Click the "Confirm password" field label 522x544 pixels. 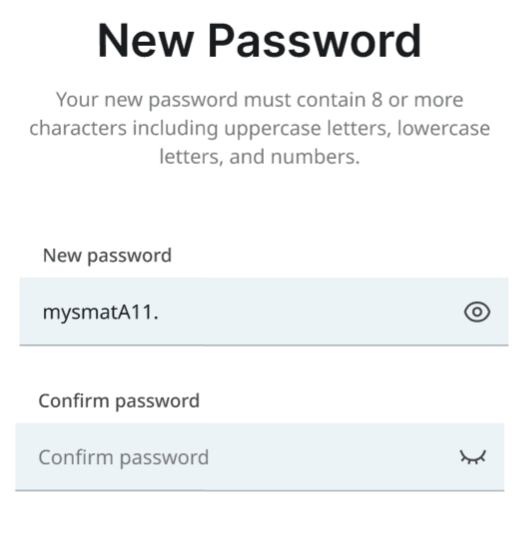(x=119, y=401)
